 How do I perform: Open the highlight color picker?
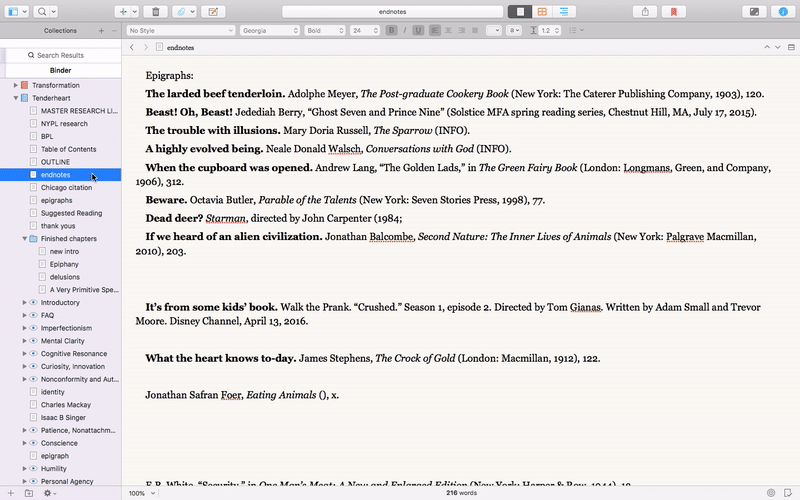pos(514,31)
